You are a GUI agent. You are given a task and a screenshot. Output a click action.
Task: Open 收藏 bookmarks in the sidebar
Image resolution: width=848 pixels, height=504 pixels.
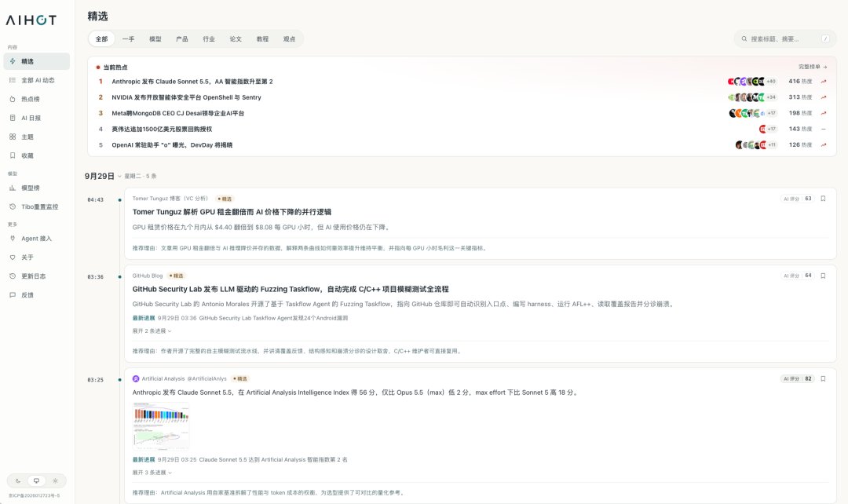tap(36, 155)
